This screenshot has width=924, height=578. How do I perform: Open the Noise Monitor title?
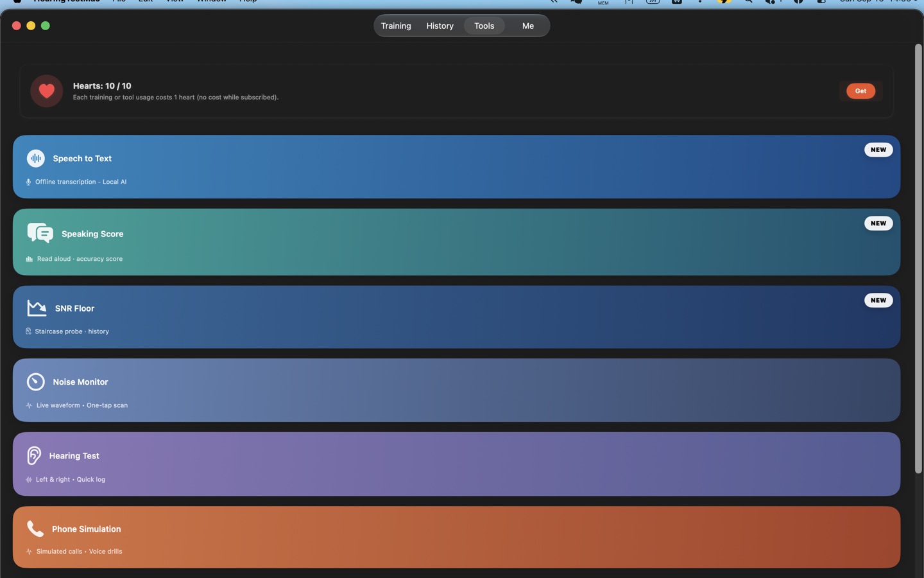pyautogui.click(x=80, y=382)
